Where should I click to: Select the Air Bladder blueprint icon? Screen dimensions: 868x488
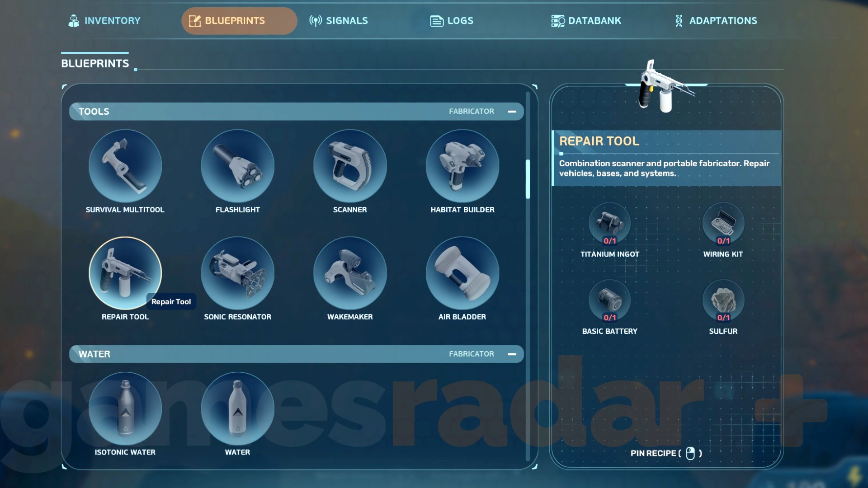462,273
